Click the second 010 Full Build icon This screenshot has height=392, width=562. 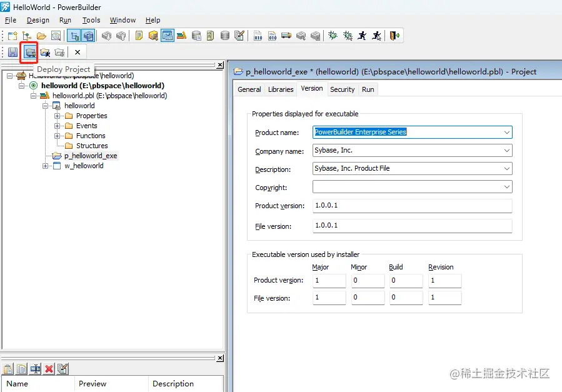coord(273,36)
